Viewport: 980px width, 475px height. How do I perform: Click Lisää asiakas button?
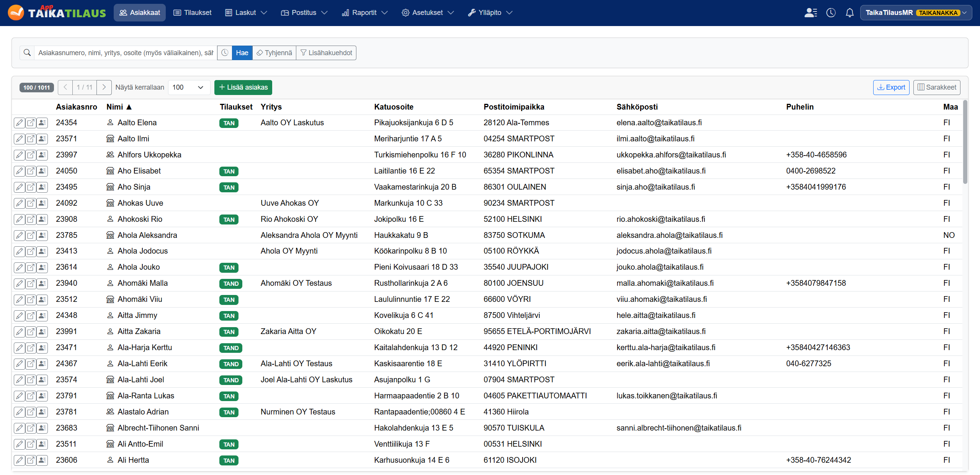click(243, 87)
